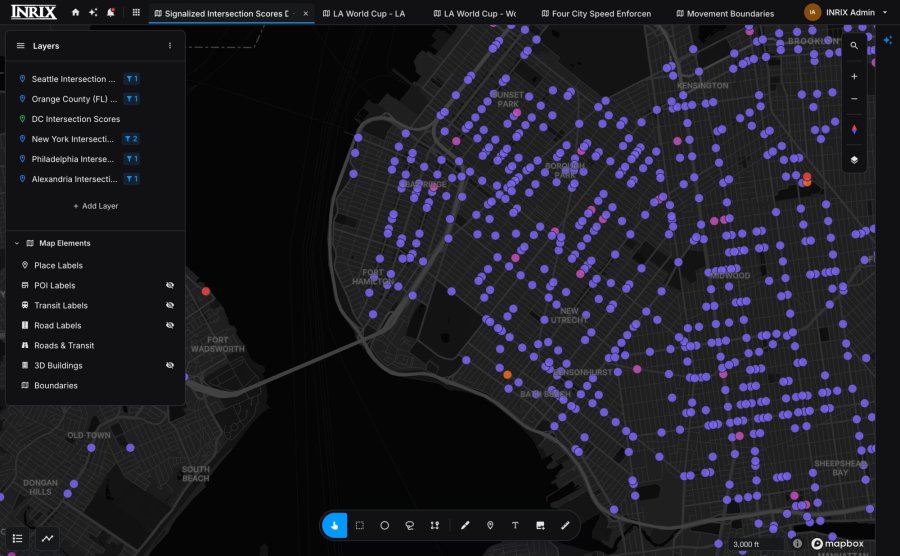Screen dimensions: 900x556
Task: Close Signalized Intersection Scores tab
Action: coord(306,13)
